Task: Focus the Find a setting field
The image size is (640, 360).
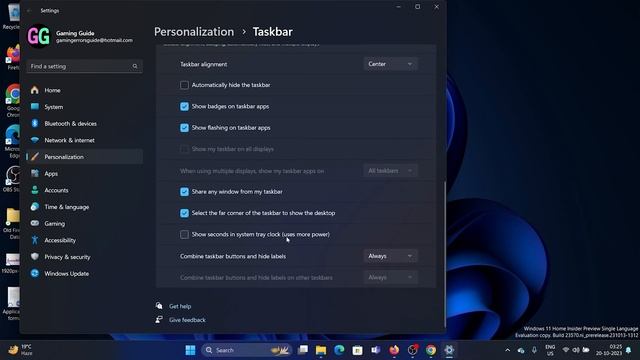Action: [84, 66]
